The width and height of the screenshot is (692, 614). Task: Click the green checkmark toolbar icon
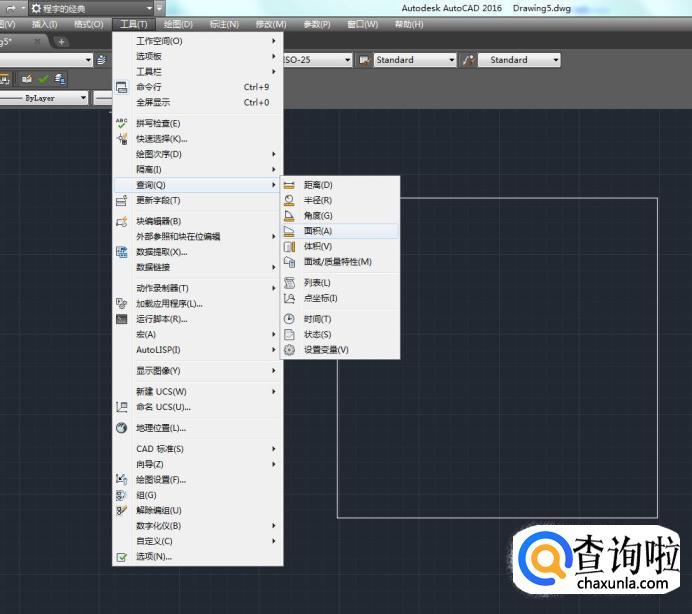pyautogui.click(x=43, y=79)
